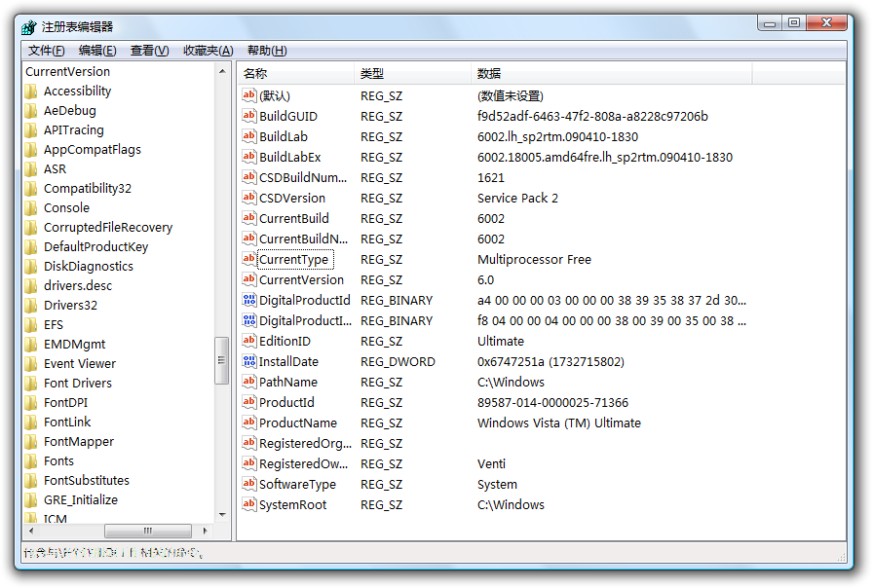873x588 pixels.
Task: Select the Font Drivers tree key
Action: pos(77,384)
